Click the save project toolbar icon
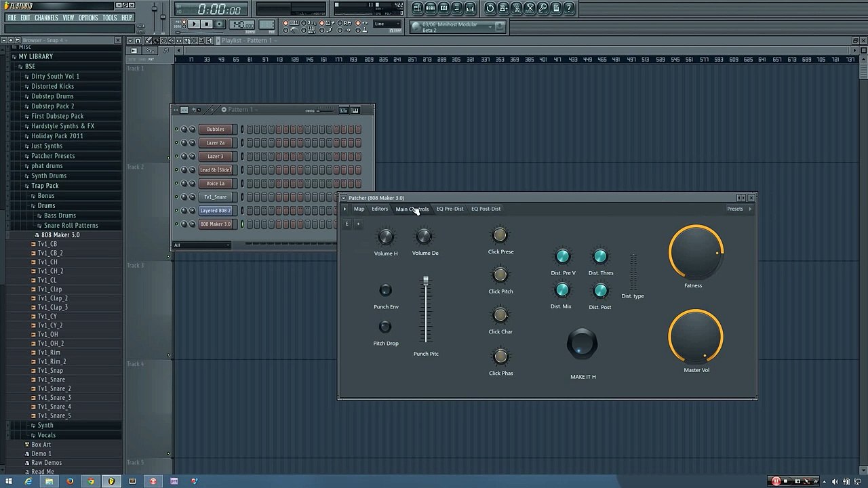The width and height of the screenshot is (868, 488). [503, 8]
